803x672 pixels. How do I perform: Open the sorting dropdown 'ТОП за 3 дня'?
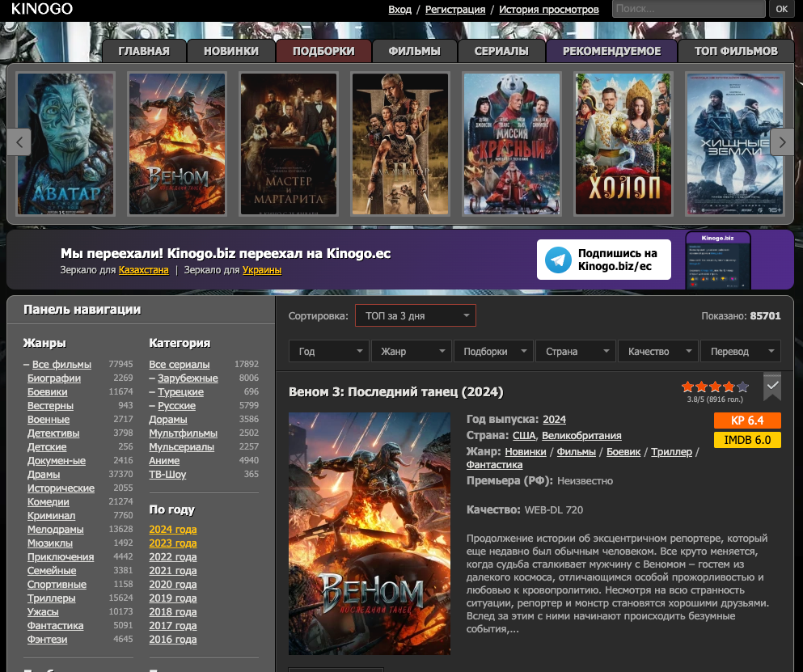pyautogui.click(x=416, y=316)
